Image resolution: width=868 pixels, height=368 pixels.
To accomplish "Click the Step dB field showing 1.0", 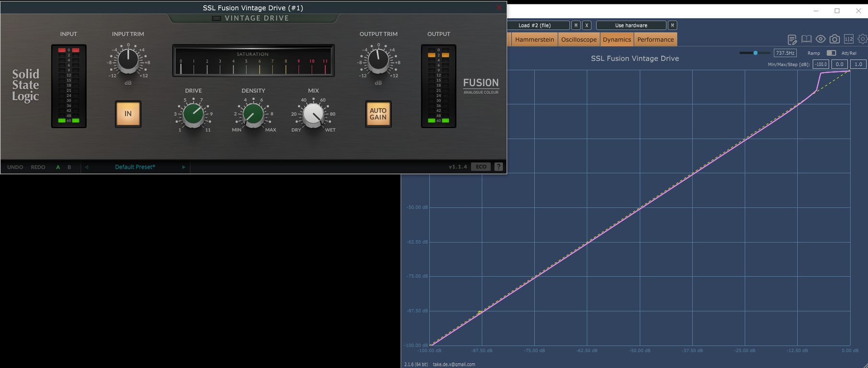I will [x=858, y=64].
